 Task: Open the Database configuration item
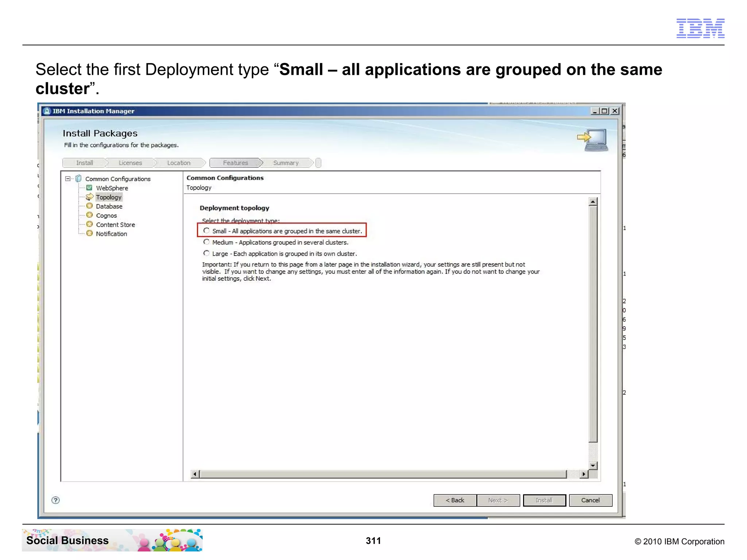click(x=109, y=206)
